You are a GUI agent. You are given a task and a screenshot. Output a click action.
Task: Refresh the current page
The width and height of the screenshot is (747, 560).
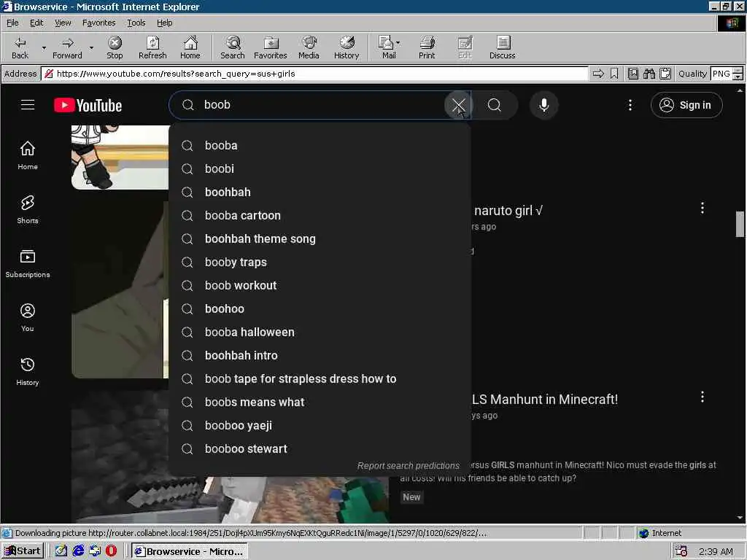pyautogui.click(x=152, y=47)
